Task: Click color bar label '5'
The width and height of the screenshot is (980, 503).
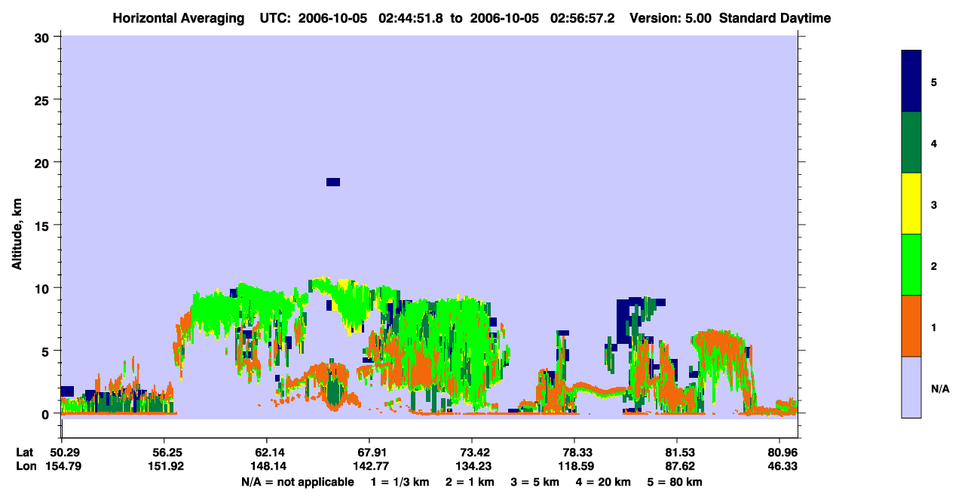Action: (x=933, y=81)
